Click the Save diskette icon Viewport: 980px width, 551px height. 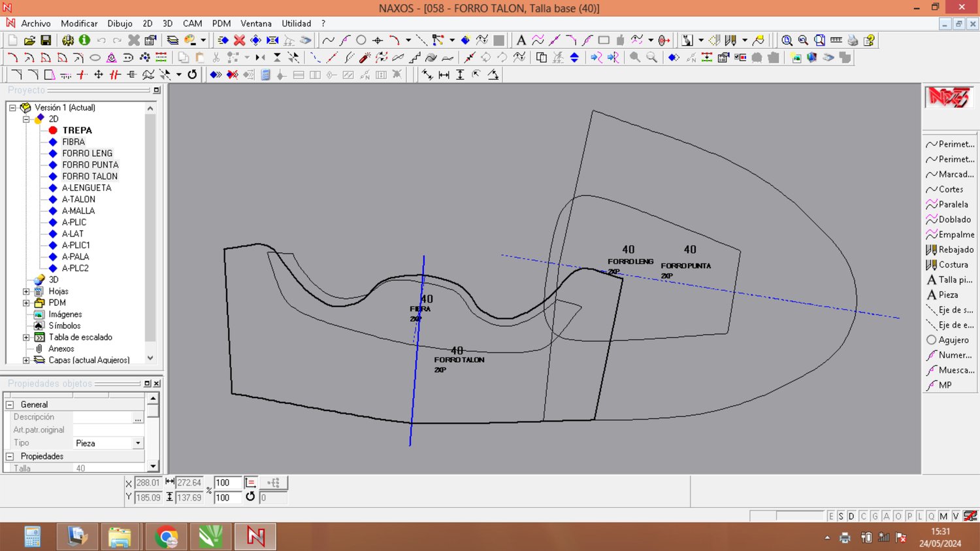pyautogui.click(x=46, y=41)
